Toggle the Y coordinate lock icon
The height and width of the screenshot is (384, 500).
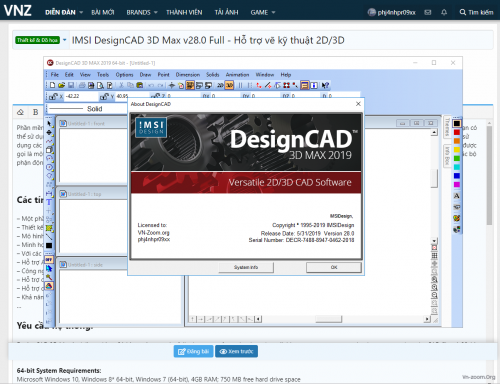[x=104, y=97]
